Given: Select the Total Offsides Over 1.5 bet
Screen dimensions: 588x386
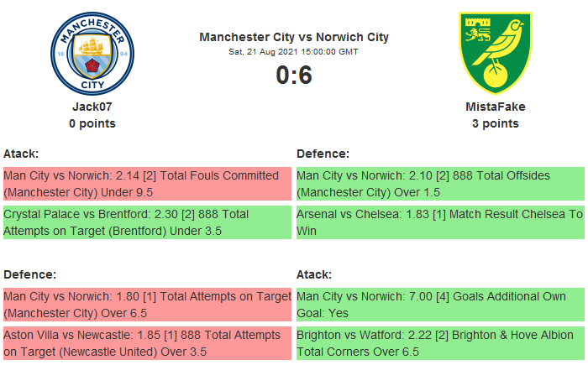Looking at the screenshot, I should point(439,183).
